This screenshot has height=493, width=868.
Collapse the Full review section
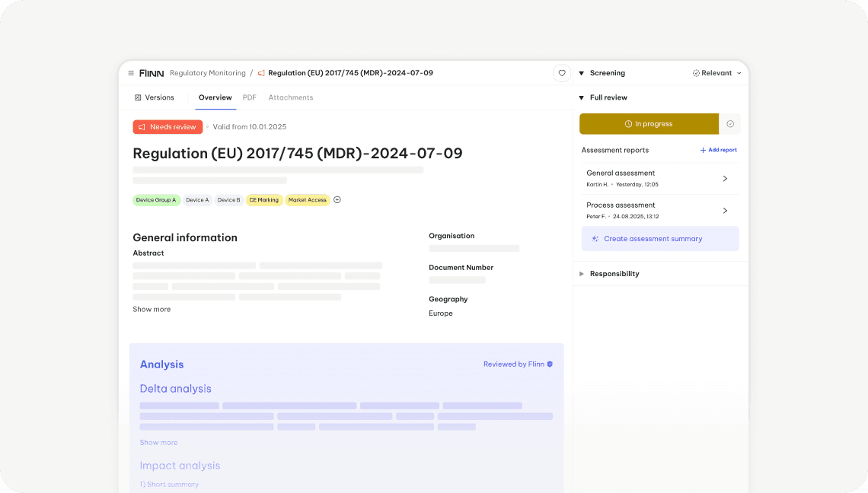(x=581, y=98)
